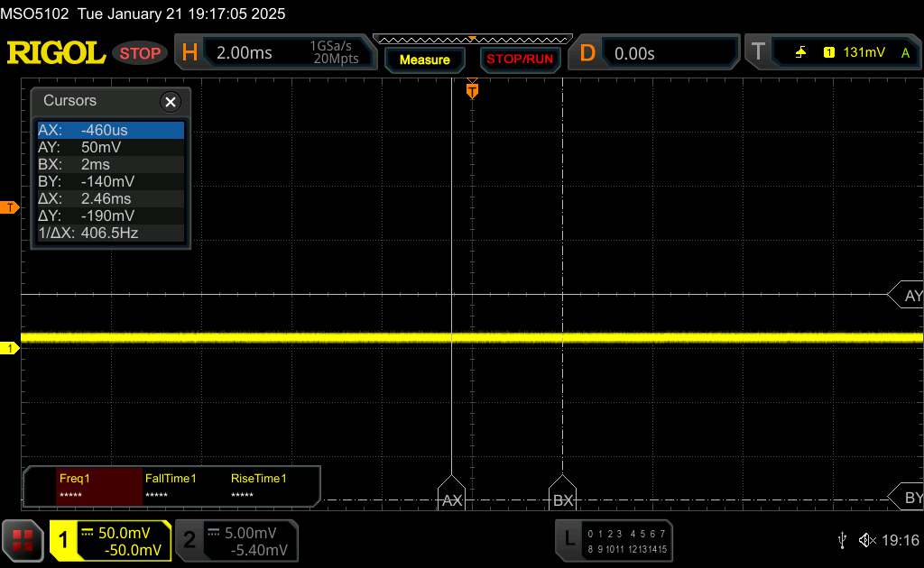Click the STOP acquisition status badge
Screen dimensions: 924x568
click(140, 53)
